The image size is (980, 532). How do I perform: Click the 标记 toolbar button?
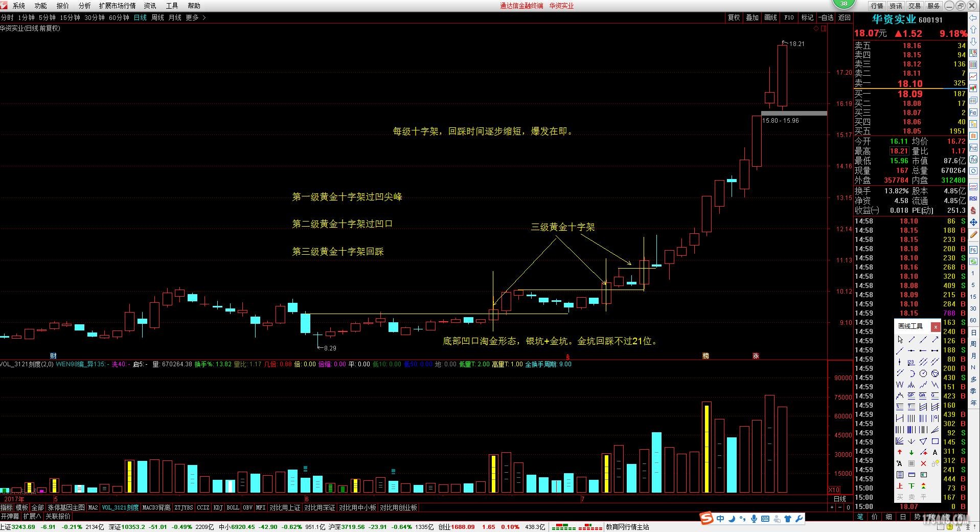(x=807, y=17)
